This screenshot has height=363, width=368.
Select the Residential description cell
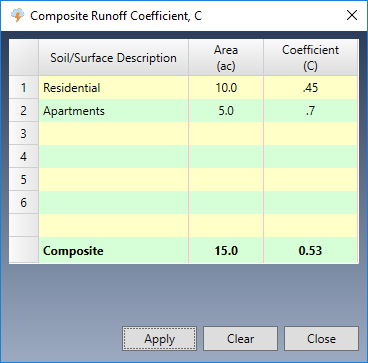pyautogui.click(x=114, y=88)
